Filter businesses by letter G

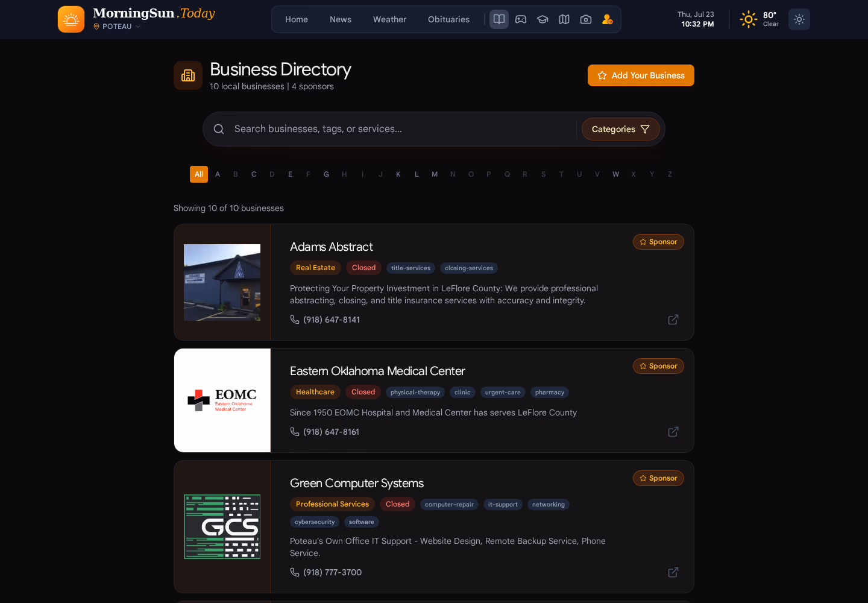[x=326, y=174]
